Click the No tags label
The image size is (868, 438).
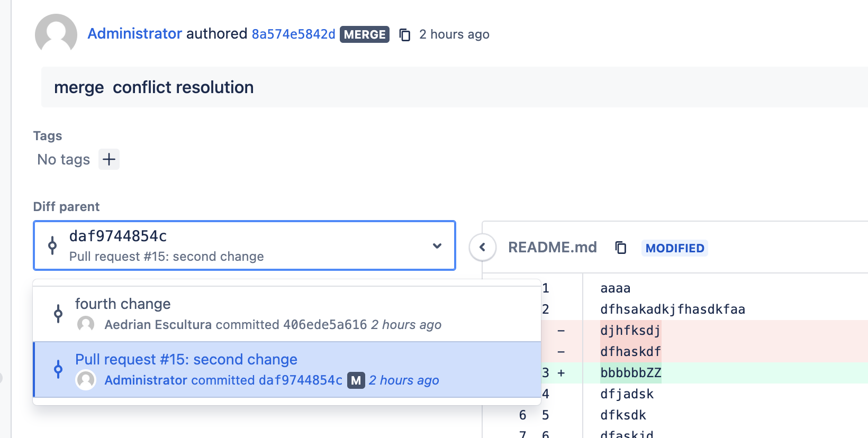pos(64,159)
